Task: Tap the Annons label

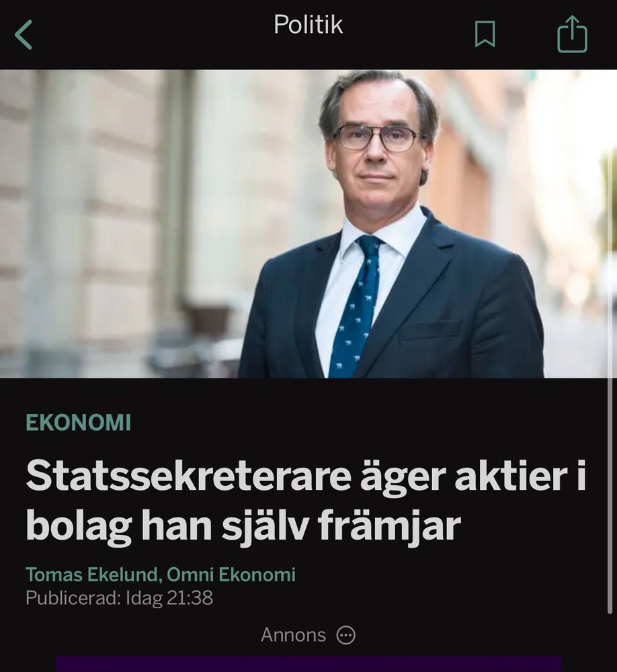Action: pos(293,635)
